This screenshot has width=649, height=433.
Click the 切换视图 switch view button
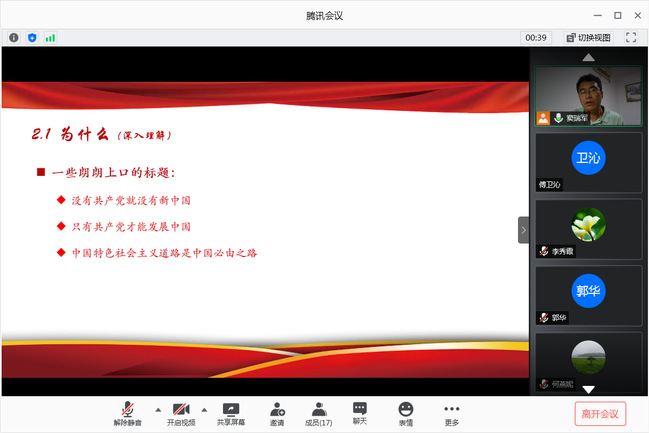pyautogui.click(x=590, y=37)
